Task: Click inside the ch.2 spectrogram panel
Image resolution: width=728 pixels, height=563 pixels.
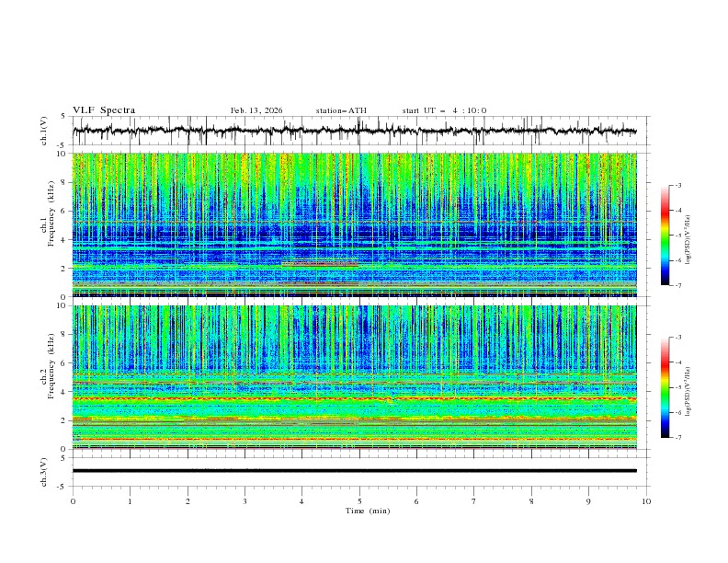Action: point(358,377)
